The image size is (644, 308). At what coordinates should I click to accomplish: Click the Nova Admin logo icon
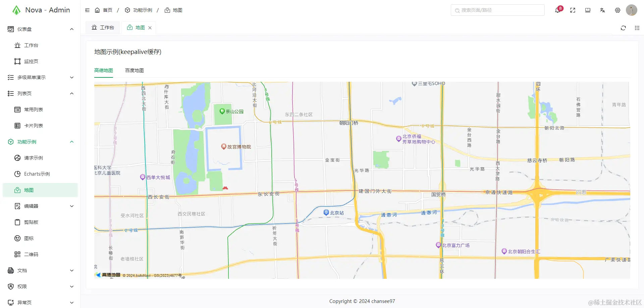(16, 10)
